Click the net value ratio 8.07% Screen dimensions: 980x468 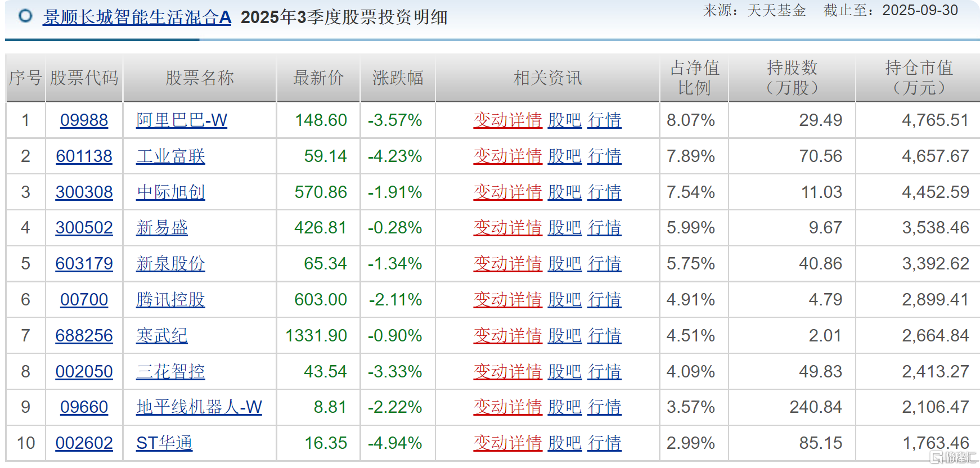click(691, 120)
